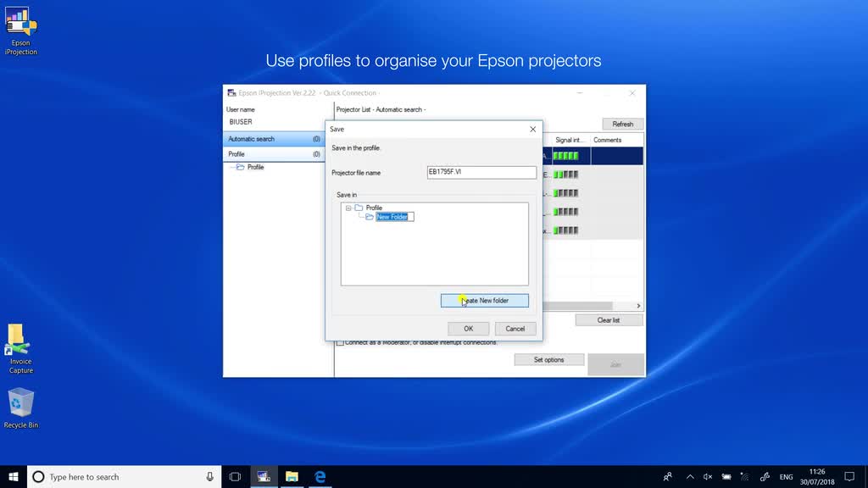
Task: Select Automatic search tab in sidebar
Action: 274,139
